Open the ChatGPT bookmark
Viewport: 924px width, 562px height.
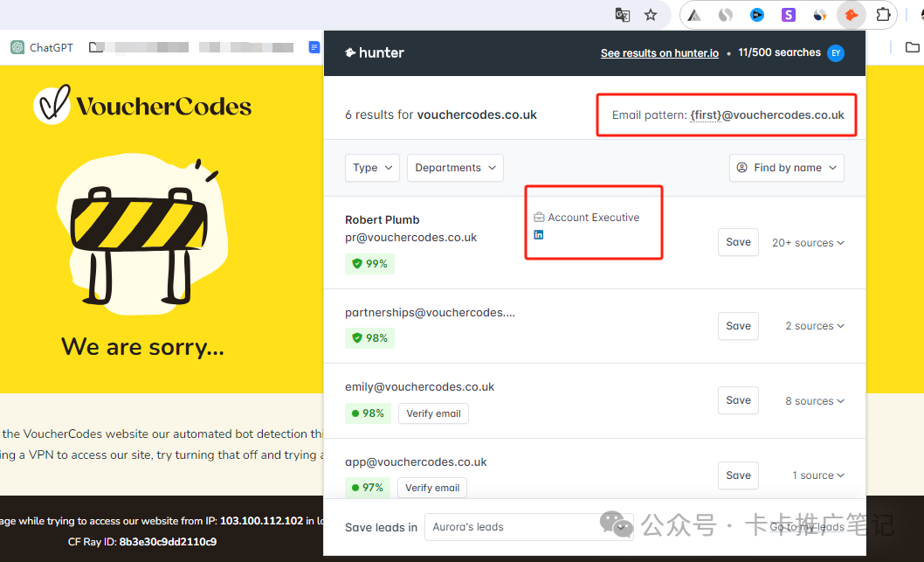pyautogui.click(x=42, y=47)
